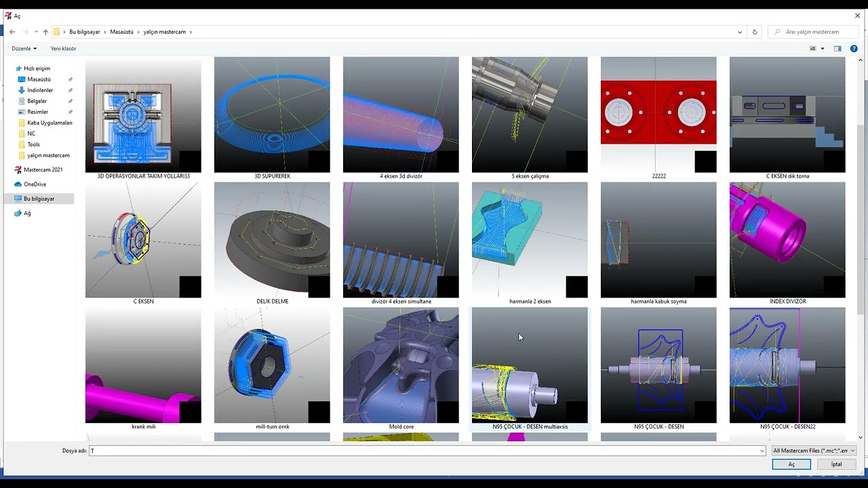Select 5 eksen çalışma thumbnail
868x488 pixels.
coord(530,115)
